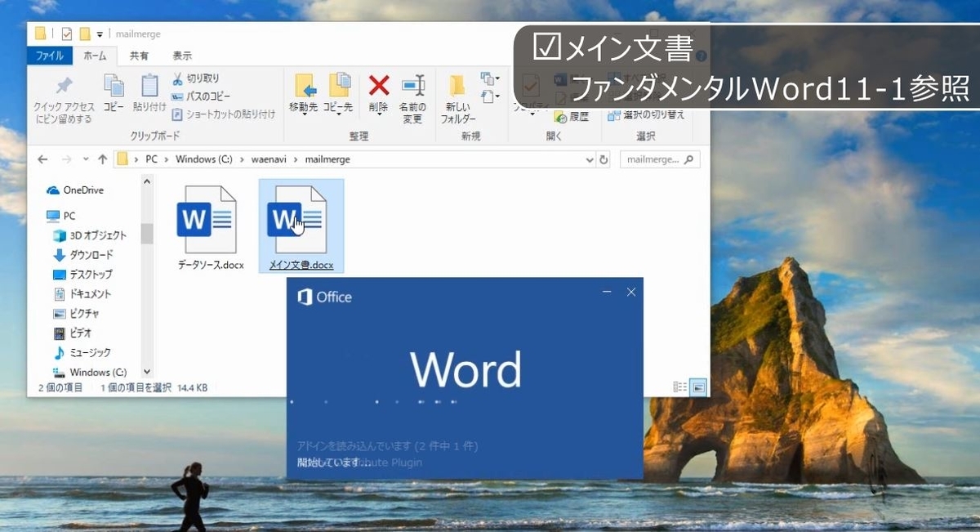
Task: Click navigation pane scroll down arrow
Action: tap(147, 372)
